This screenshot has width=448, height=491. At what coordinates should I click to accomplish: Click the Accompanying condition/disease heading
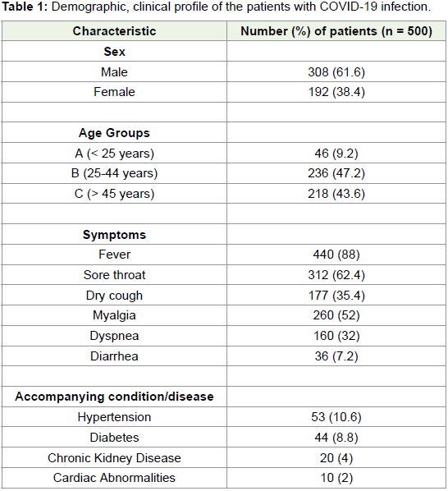tap(114, 397)
